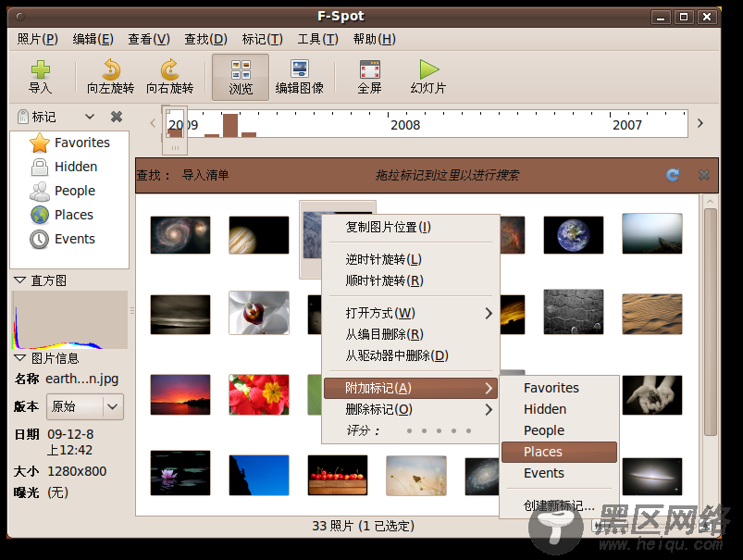Attach Hidden tag from submenu
The height and width of the screenshot is (560, 743).
click(559, 409)
